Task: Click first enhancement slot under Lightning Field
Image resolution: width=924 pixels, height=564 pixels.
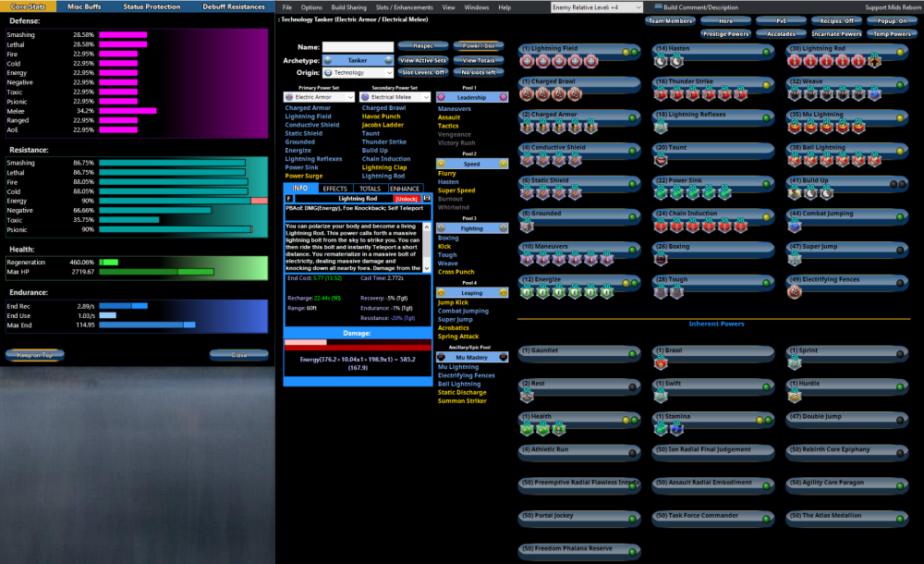Action: click(527, 62)
